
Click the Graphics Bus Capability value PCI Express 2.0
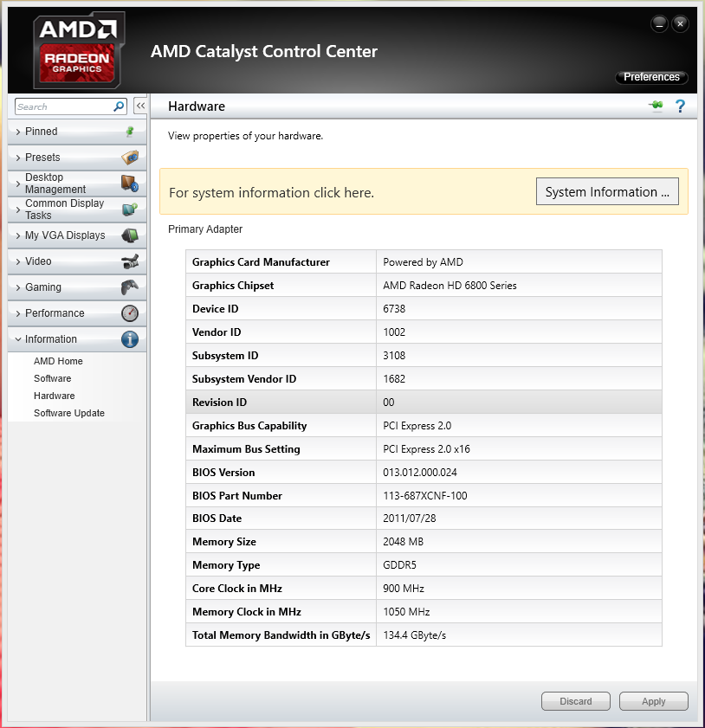[417, 426]
